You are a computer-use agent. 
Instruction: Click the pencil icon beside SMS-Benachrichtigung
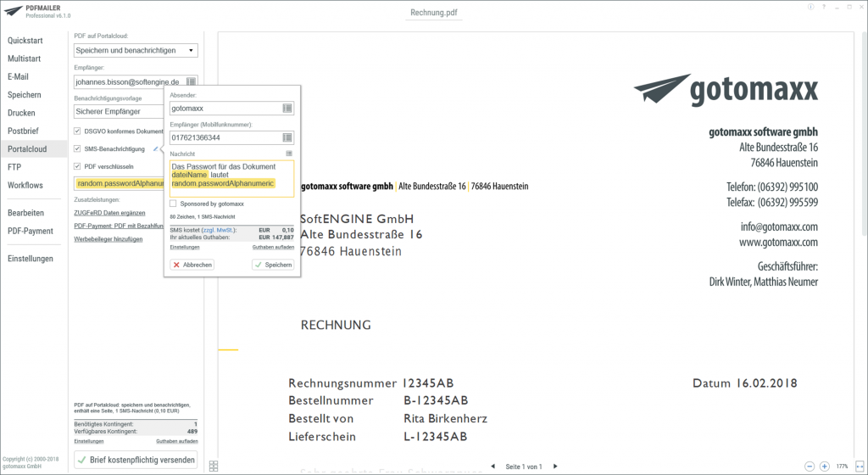tap(156, 149)
